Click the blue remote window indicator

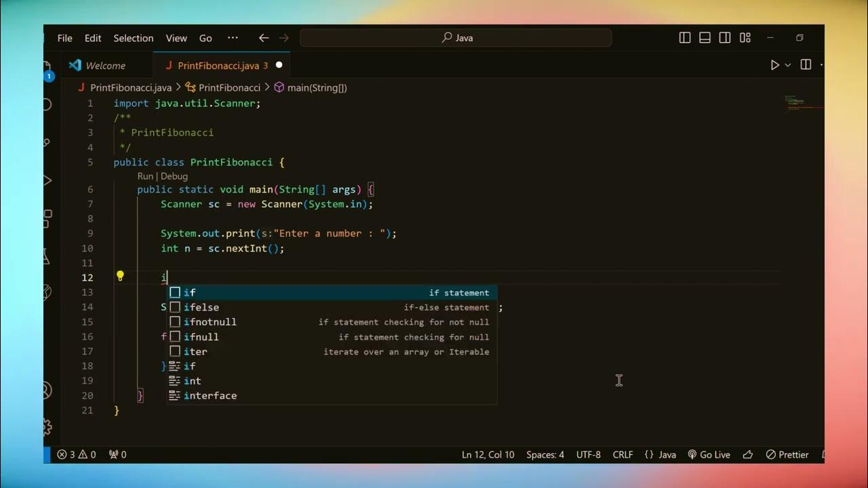(47, 455)
